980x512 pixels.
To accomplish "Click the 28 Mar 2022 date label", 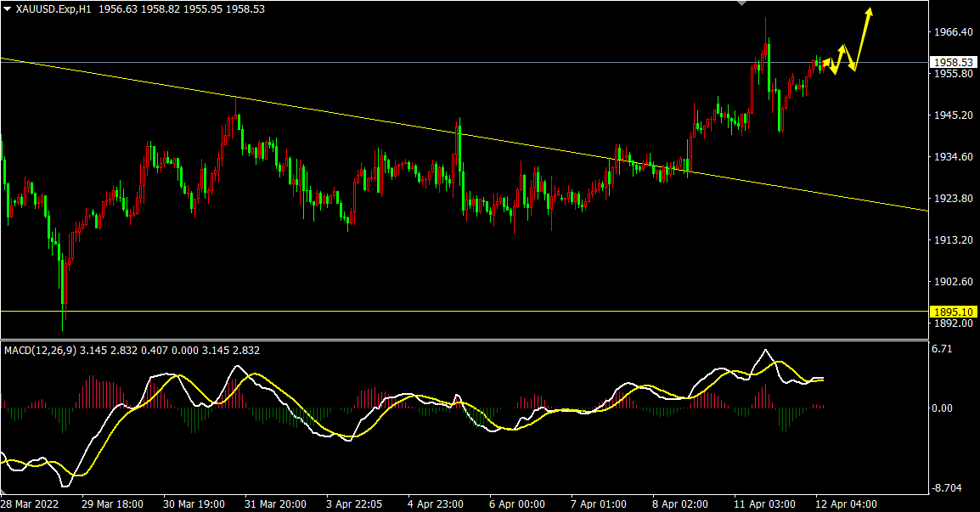I will [31, 504].
